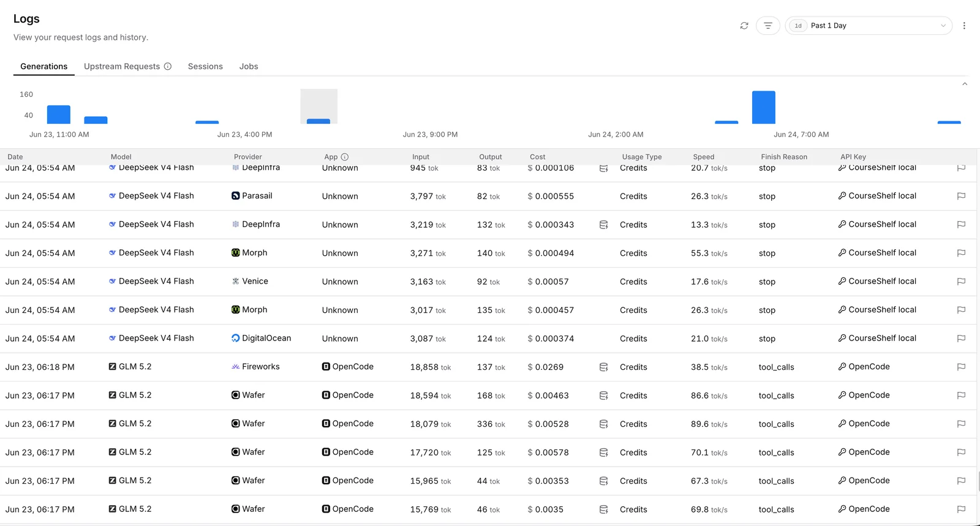Click the Finish Reason column header
The height and width of the screenshot is (526, 980).
tap(784, 157)
